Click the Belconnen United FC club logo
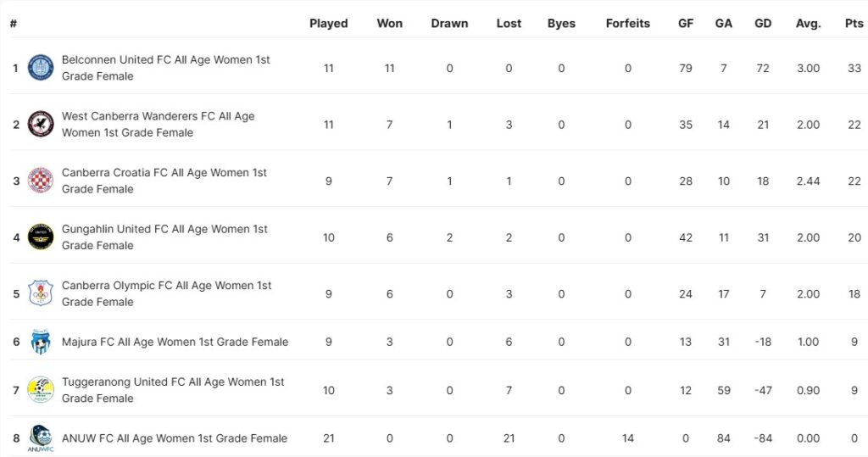The height and width of the screenshot is (457, 868). pos(41,68)
